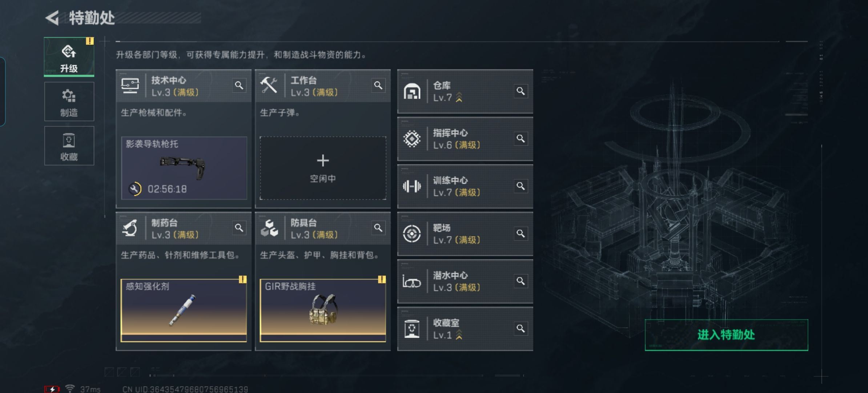
Task: Upgrade 仓库 via its yellow chevron arrows
Action: coord(459,97)
